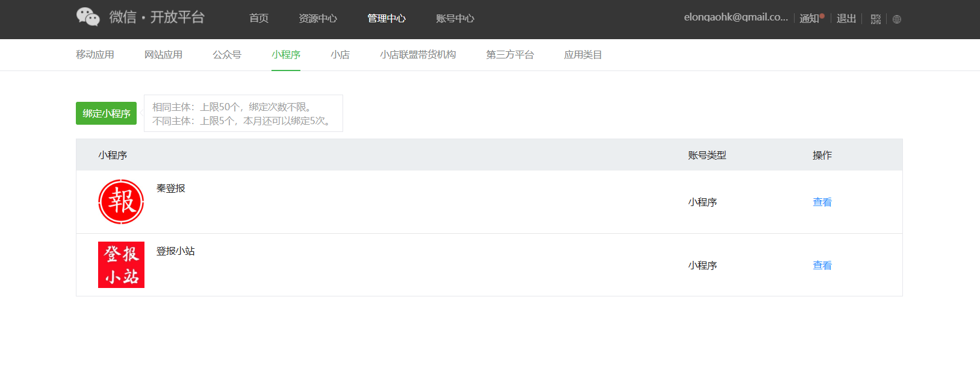Click the 操作 column header
Image resolution: width=980 pixels, height=385 pixels.
coord(822,155)
